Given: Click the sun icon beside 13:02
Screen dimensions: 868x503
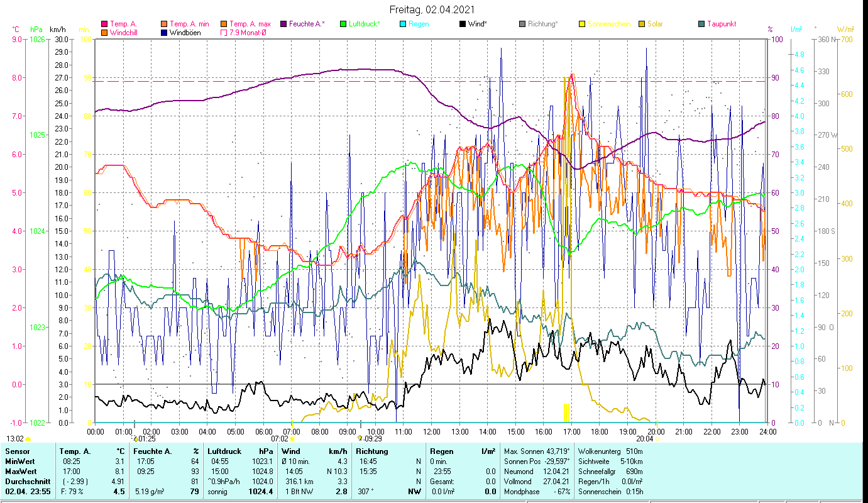Looking at the screenshot, I should pos(28,439).
